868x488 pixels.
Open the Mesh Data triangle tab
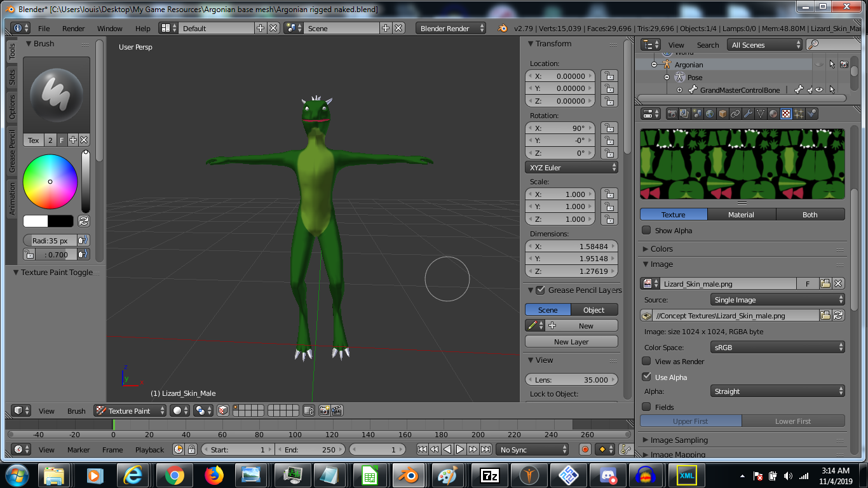[761, 114]
